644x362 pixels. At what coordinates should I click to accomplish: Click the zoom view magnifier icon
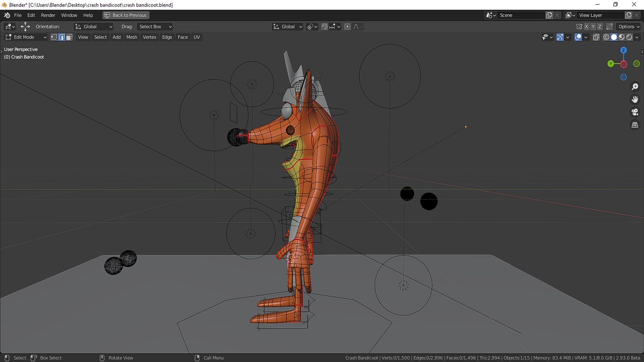click(635, 87)
